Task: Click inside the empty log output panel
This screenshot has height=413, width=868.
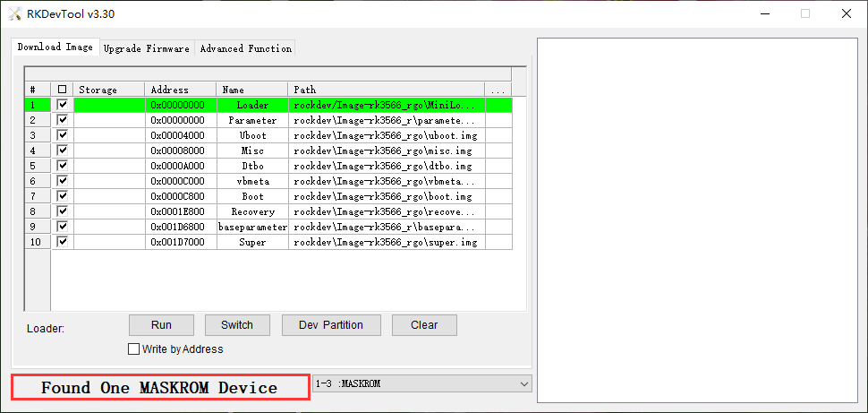Action: pos(699,220)
